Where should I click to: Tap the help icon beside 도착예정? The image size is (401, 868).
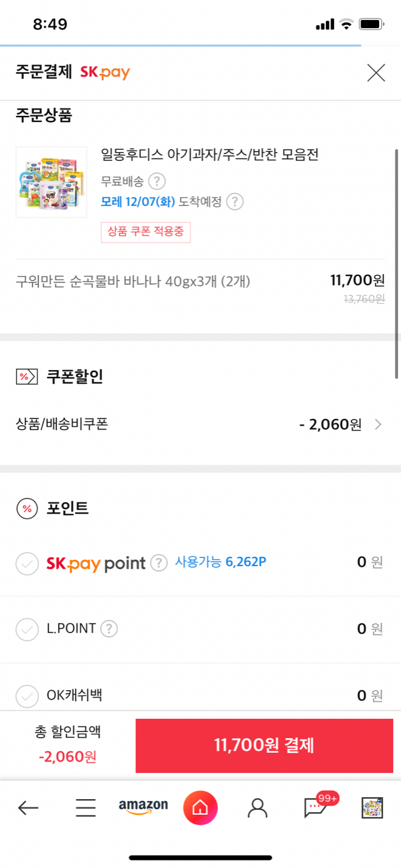click(x=235, y=202)
